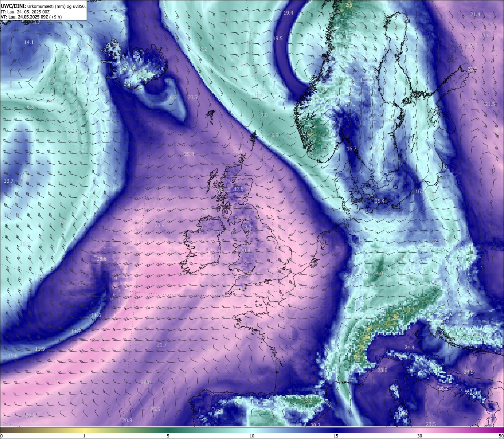Click the 19.4 value on the map
Viewport: 504px width, 439px height.
[x=288, y=13]
